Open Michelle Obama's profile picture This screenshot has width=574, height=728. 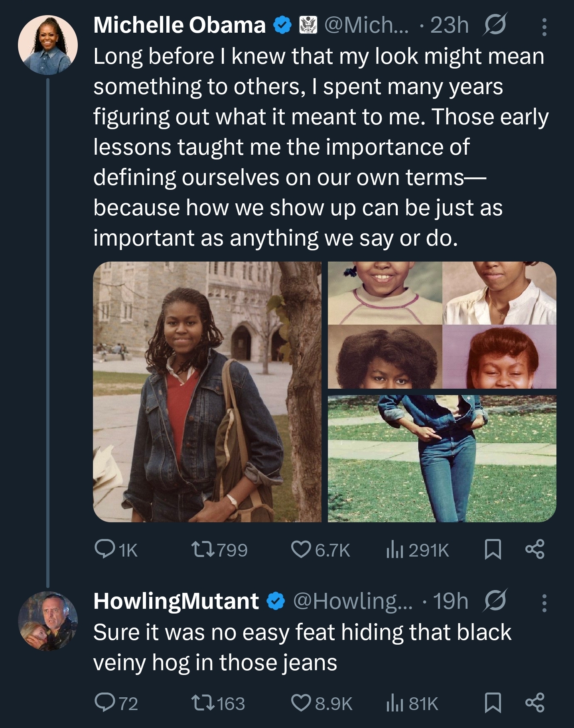click(x=47, y=45)
